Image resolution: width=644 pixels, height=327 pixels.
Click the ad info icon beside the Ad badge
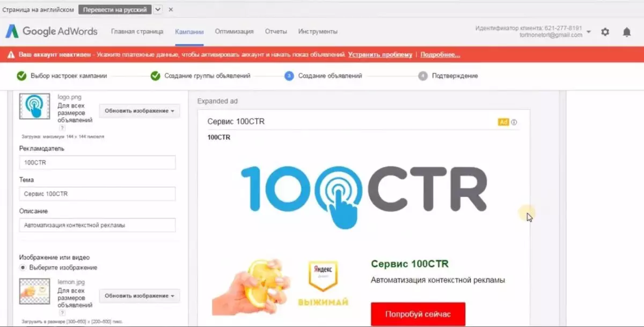514,122
